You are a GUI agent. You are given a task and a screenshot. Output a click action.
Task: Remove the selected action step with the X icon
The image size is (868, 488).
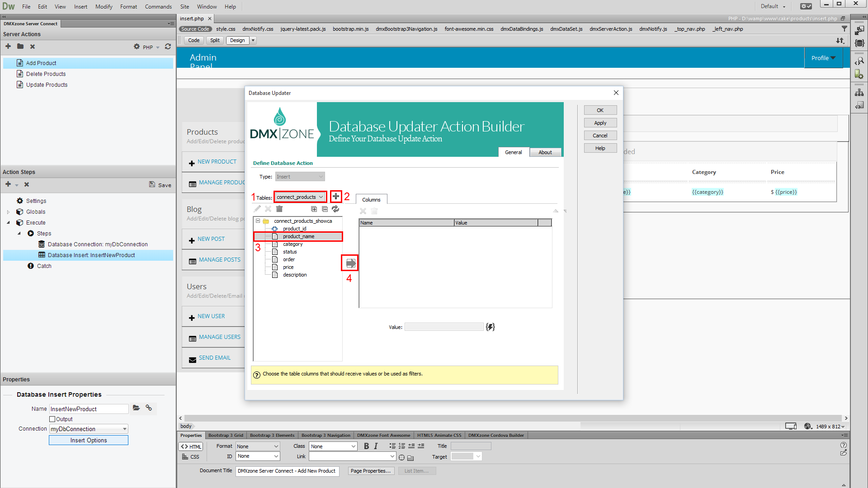click(x=27, y=184)
